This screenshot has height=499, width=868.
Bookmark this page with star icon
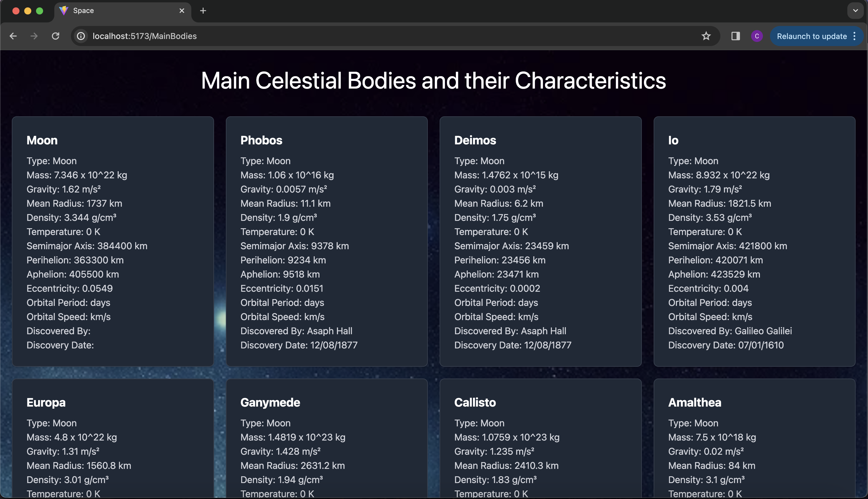tap(706, 36)
